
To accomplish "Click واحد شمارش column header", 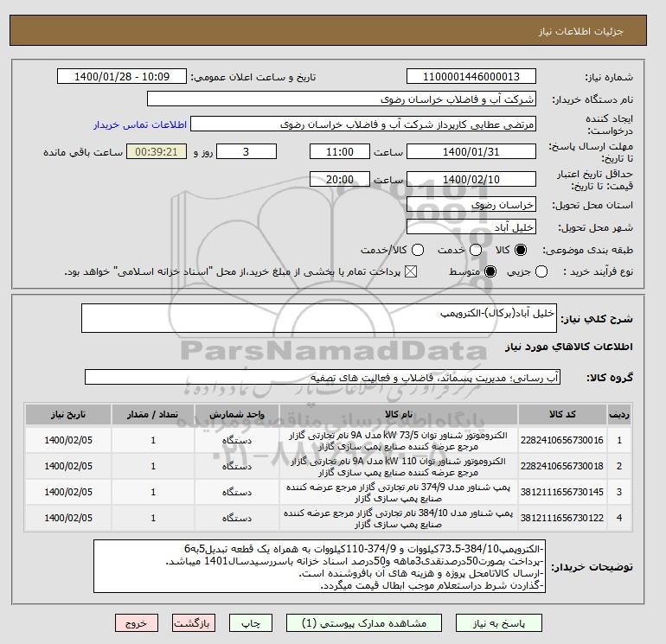I will tap(237, 414).
